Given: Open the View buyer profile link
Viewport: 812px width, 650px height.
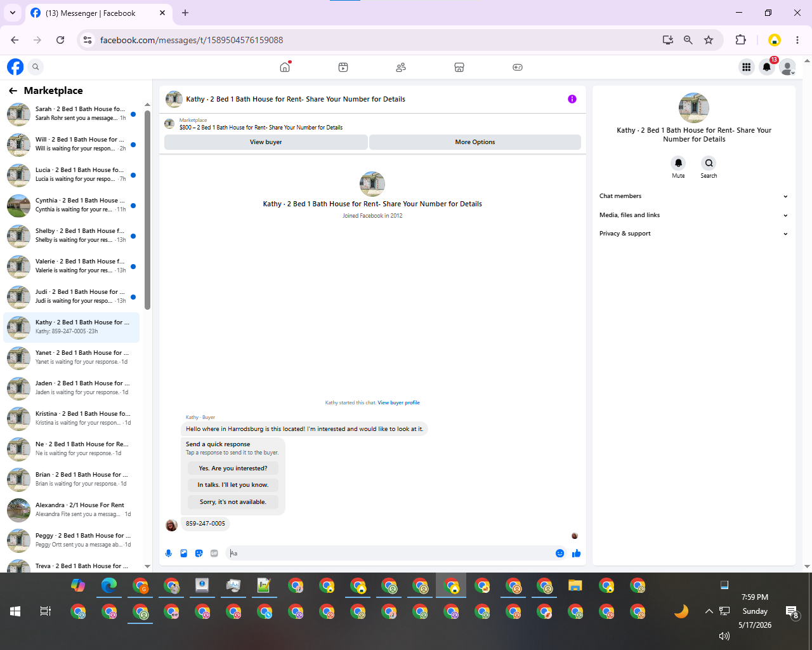Looking at the screenshot, I should (x=398, y=402).
